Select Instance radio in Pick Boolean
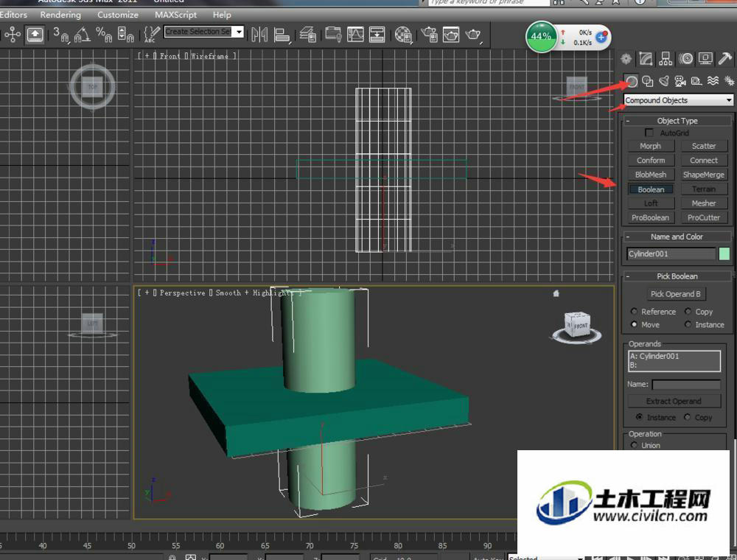This screenshot has height=560, width=737. tap(688, 324)
